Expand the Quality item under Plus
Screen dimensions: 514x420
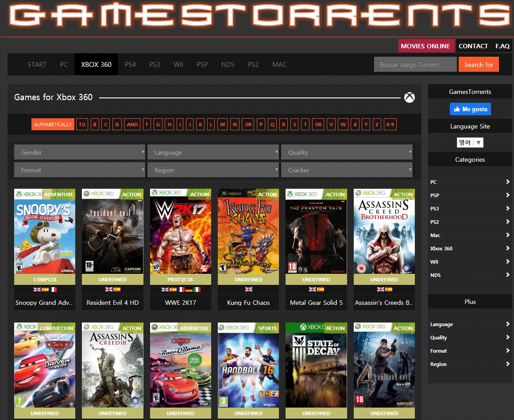click(470, 337)
